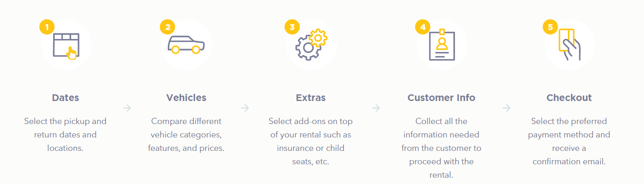Select the Dates heading
This screenshot has height=184, width=644.
(65, 98)
